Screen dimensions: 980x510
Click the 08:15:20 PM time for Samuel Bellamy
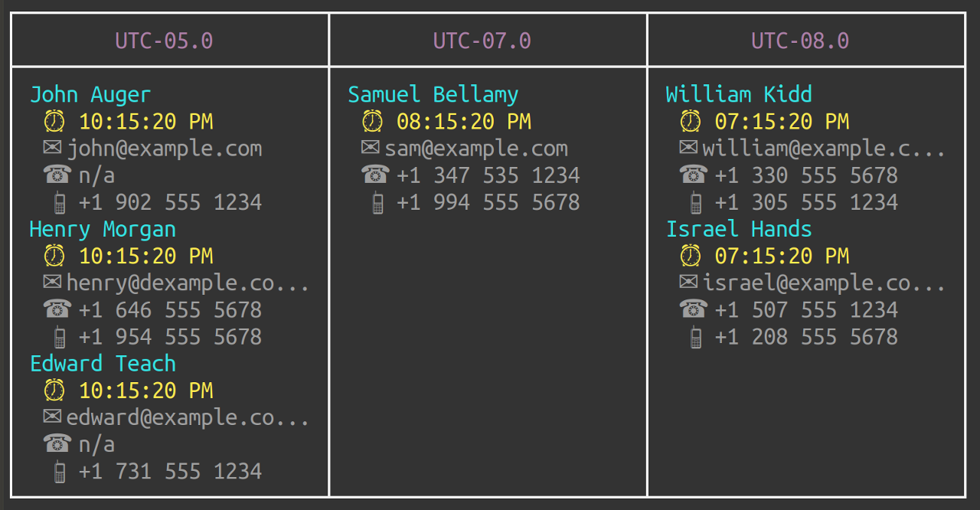click(464, 121)
